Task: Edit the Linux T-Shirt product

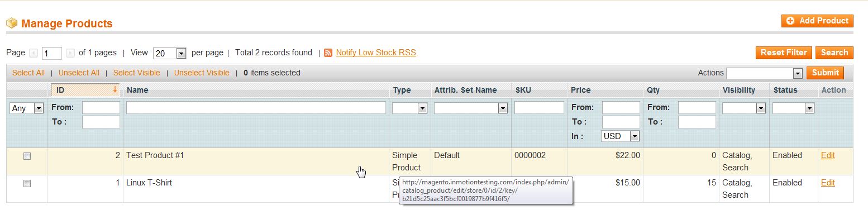Action: [828, 183]
